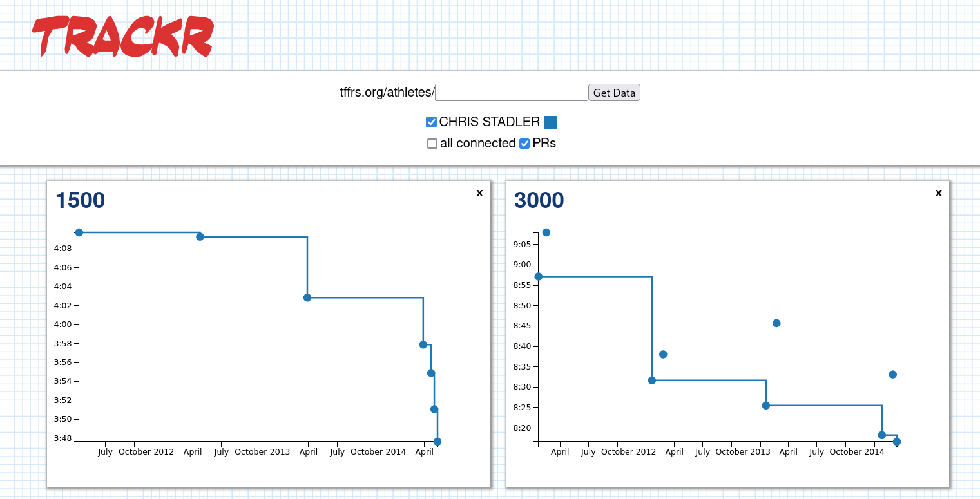Select the 1500 data point at 3:58

click(x=423, y=344)
